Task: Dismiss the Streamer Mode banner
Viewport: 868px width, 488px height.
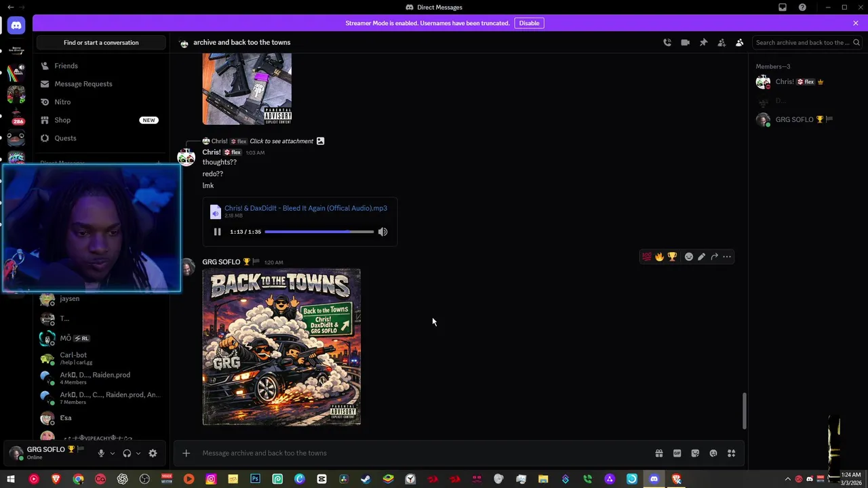Action: (856, 23)
